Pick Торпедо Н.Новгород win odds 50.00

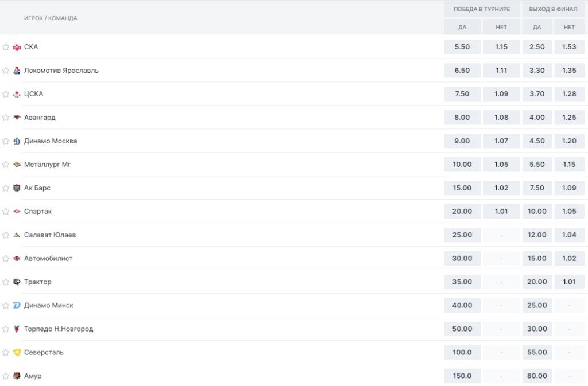tap(462, 329)
